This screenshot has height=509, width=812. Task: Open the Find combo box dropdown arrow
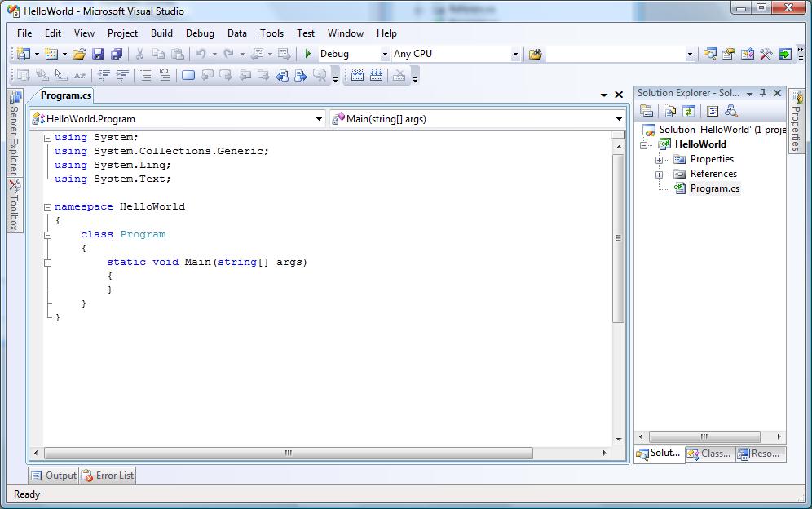tap(690, 54)
